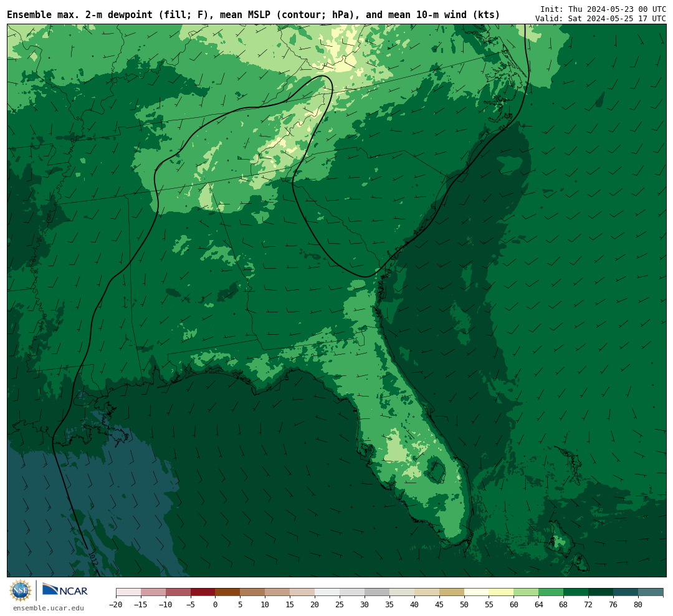Click the colorbar tick label 72
The image size is (673, 616).
pyautogui.click(x=589, y=604)
